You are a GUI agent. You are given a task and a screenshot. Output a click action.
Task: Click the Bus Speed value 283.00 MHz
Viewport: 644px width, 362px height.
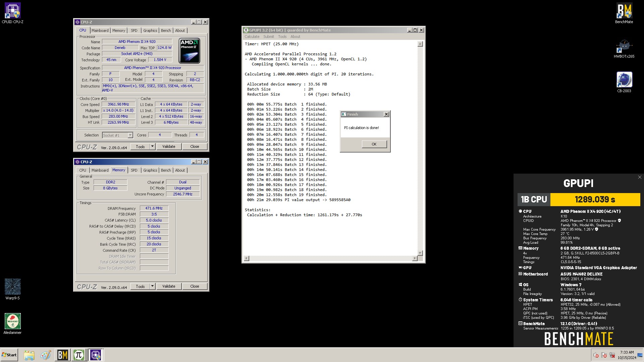[118, 116]
